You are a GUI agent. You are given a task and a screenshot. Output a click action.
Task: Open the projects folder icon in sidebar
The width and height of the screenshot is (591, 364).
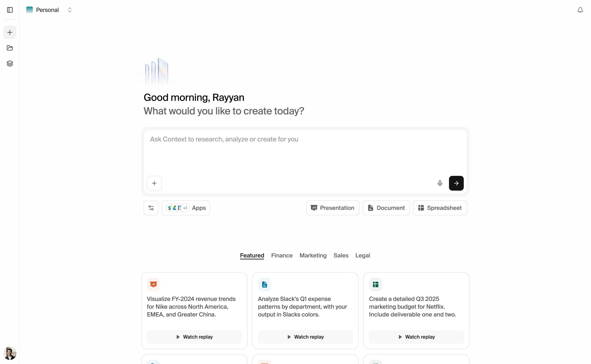[10, 48]
